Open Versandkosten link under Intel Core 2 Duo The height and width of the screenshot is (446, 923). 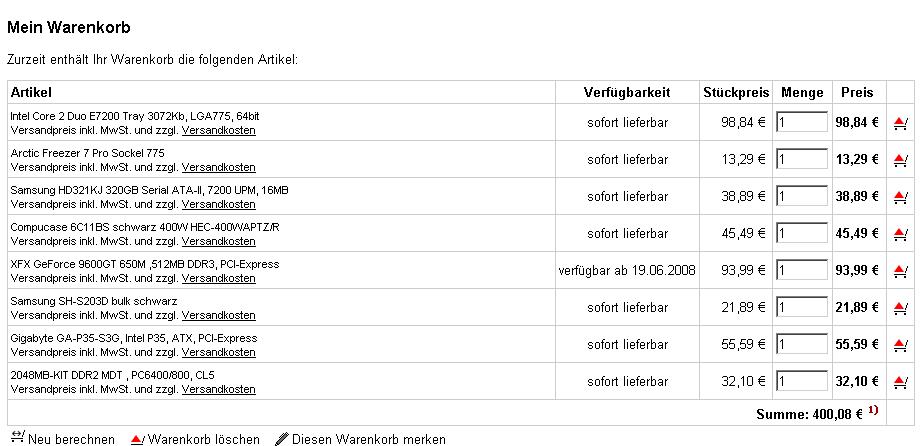pyautogui.click(x=218, y=130)
